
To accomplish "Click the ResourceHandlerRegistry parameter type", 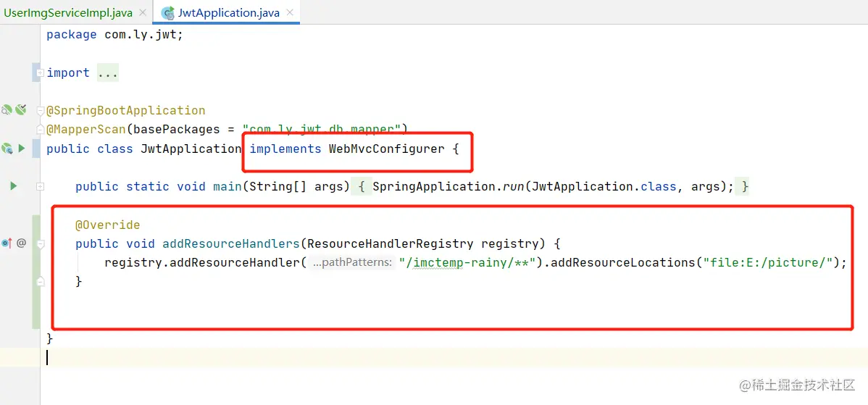I will pyautogui.click(x=390, y=243).
